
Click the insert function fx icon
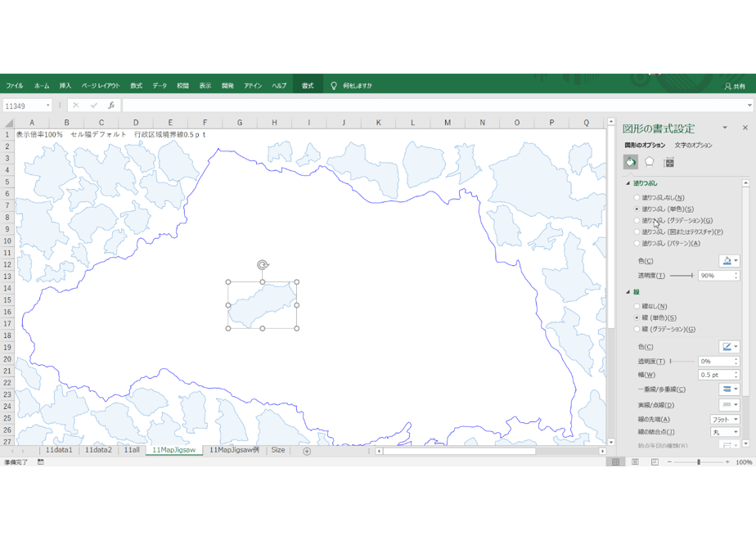[x=111, y=105]
